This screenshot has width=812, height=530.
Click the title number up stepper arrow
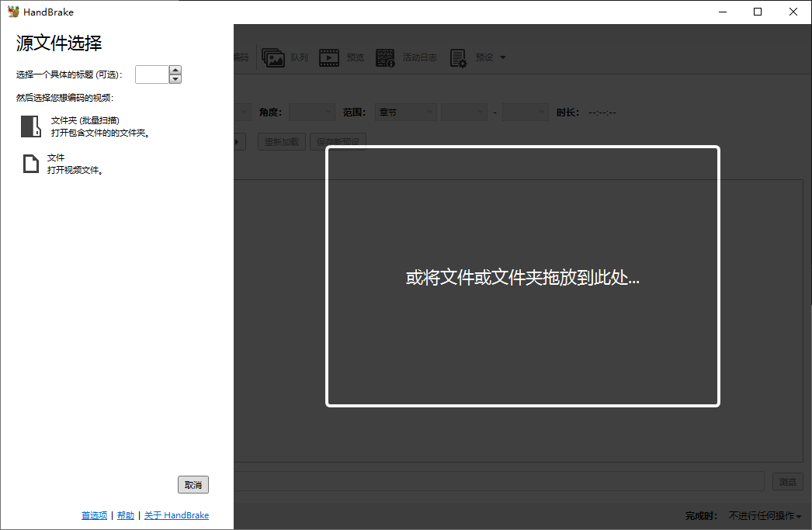pos(175,70)
